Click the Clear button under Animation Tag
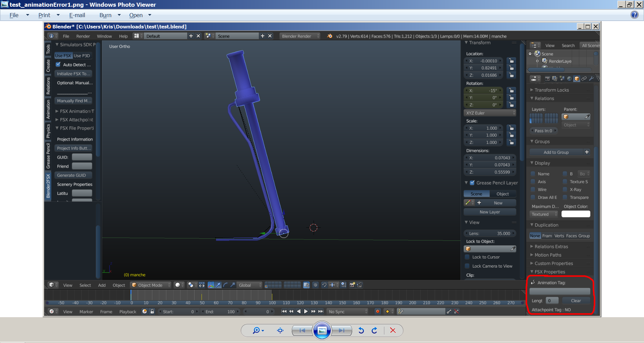Image resolution: width=644 pixels, height=343 pixels. pyautogui.click(x=576, y=300)
